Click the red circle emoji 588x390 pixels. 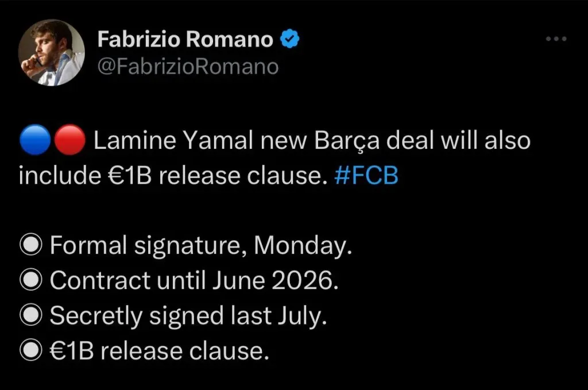[x=71, y=142]
